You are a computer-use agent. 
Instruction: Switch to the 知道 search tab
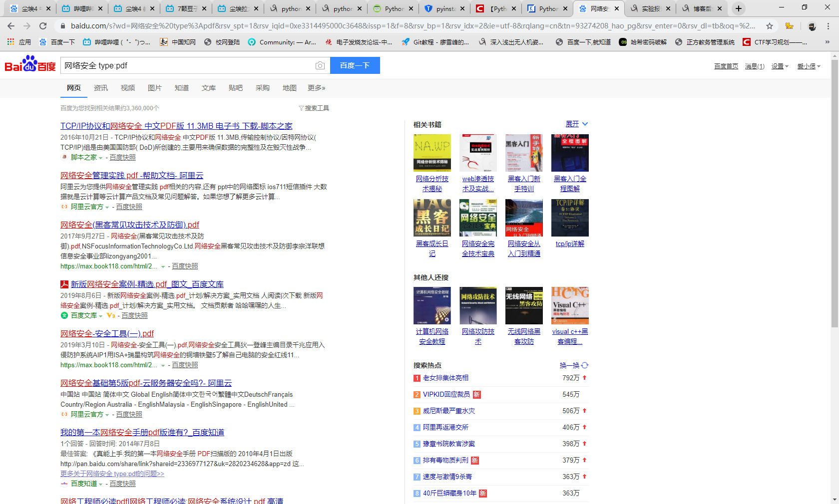(182, 88)
